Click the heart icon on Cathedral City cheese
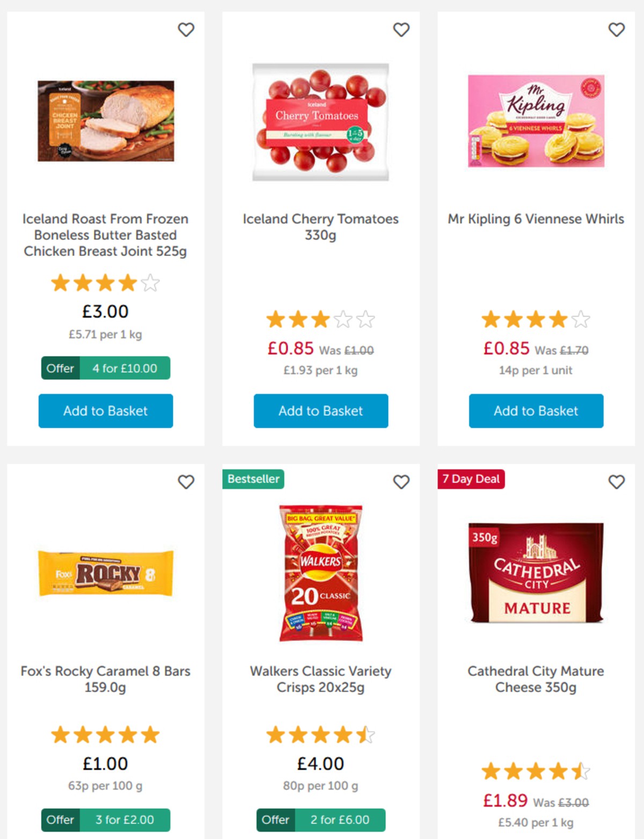Image resolution: width=644 pixels, height=839 pixels. click(x=615, y=483)
